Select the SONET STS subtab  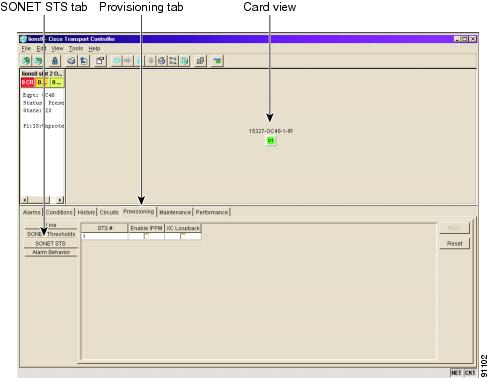[x=51, y=243]
